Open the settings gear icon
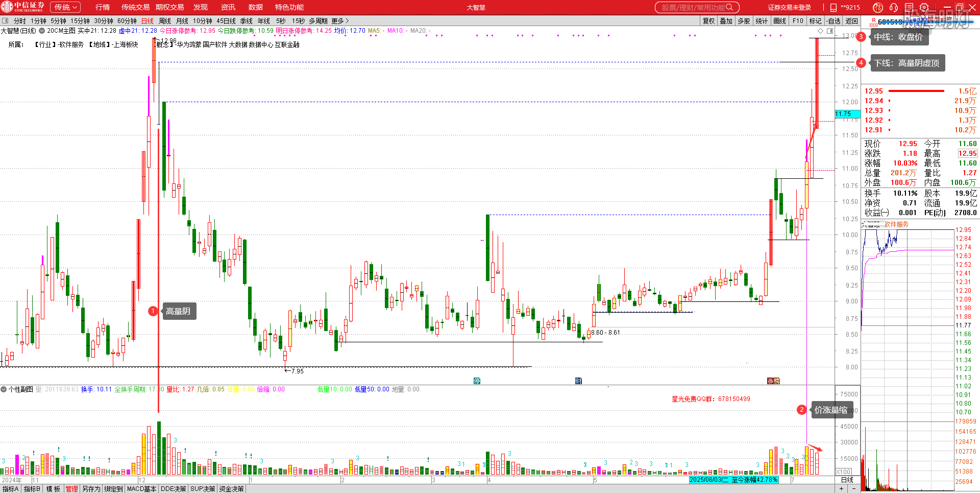This screenshot has width=980, height=493. (x=924, y=7)
